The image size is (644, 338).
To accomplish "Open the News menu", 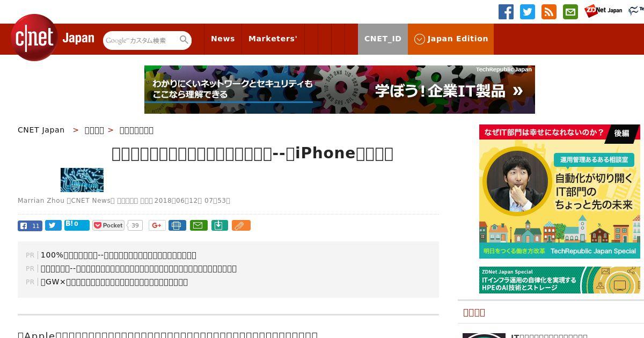I will [223, 39].
